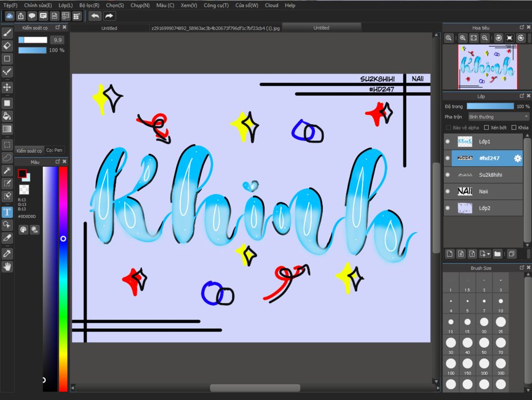Add a new layer folder
This screenshot has height=400, width=532.
pyautogui.click(x=497, y=254)
